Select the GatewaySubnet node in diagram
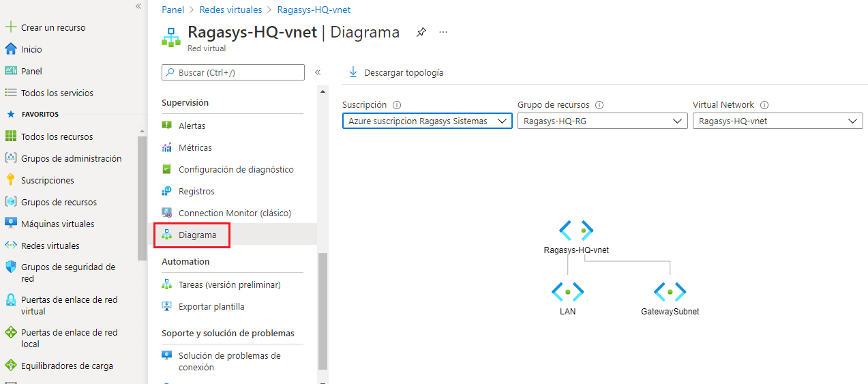868x384 pixels. click(x=670, y=299)
